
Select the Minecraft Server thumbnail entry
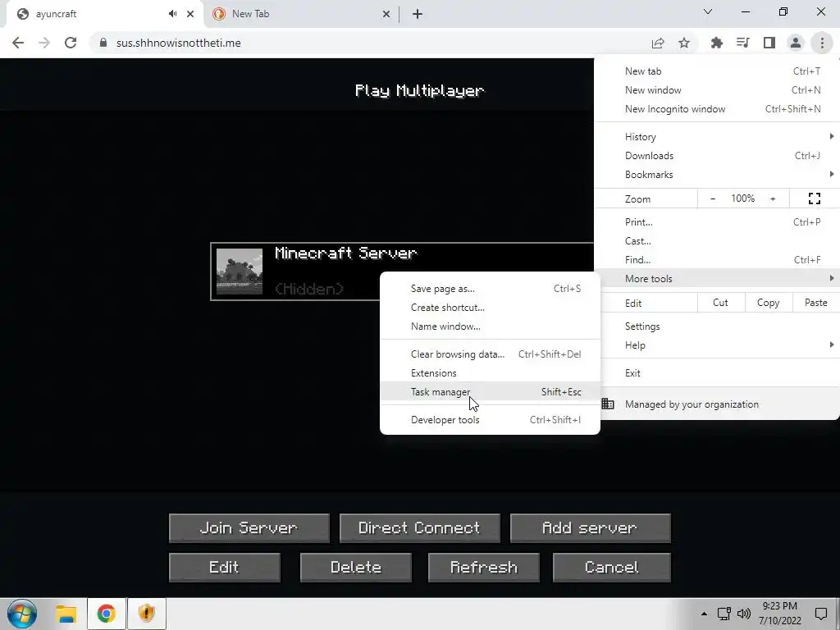tap(240, 271)
